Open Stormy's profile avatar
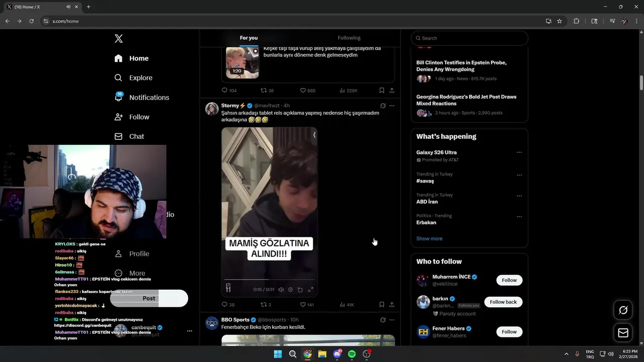This screenshot has height=362, width=644. pyautogui.click(x=212, y=109)
